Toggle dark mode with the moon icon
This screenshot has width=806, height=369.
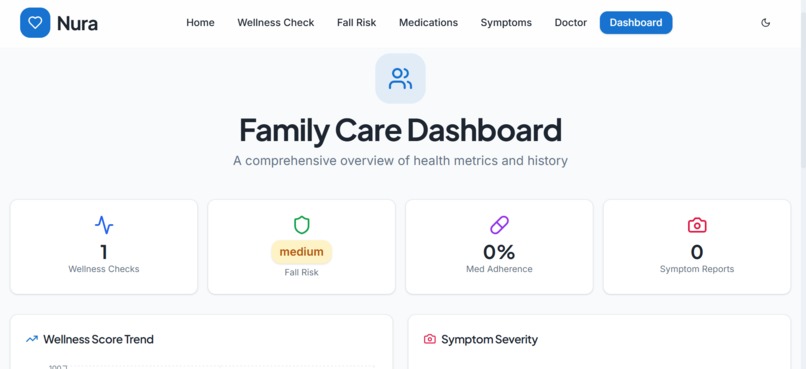[x=765, y=23]
